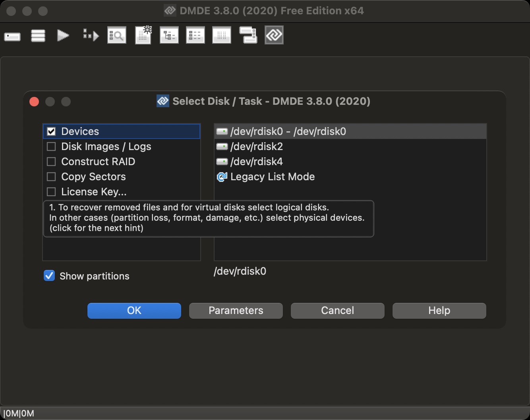Check the Copy Sectors checkbox
The width and height of the screenshot is (530, 420).
[51, 177]
